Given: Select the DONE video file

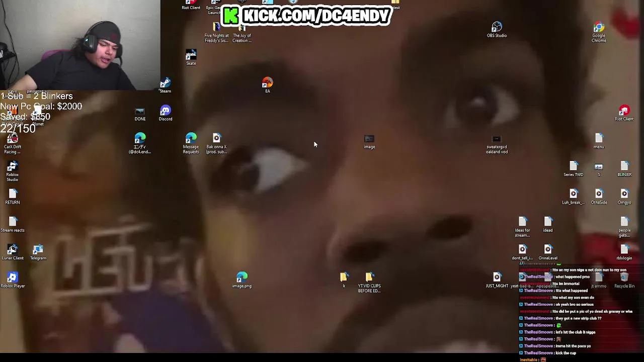Looking at the screenshot, I should click(x=140, y=113).
